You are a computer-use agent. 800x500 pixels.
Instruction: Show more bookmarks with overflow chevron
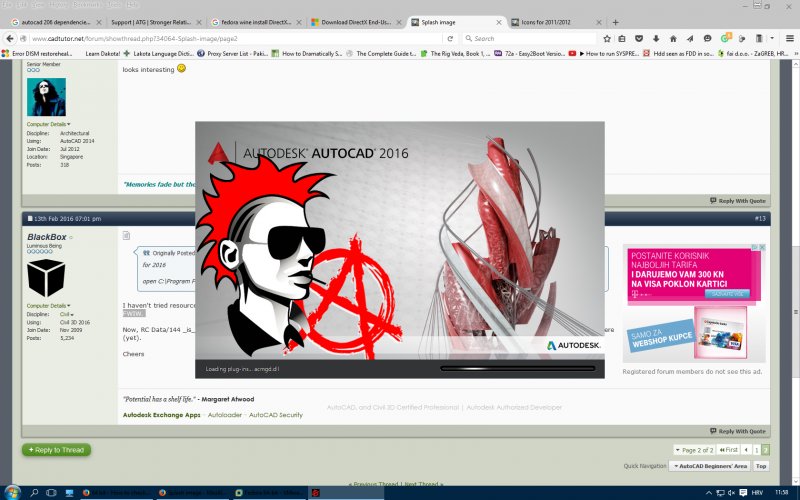coord(795,53)
